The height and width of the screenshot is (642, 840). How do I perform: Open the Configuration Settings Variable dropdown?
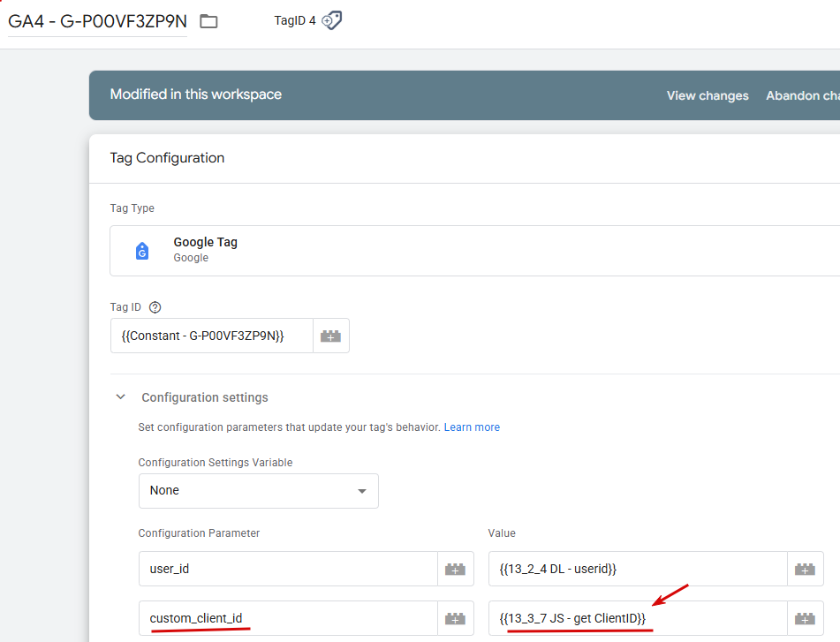point(258,491)
